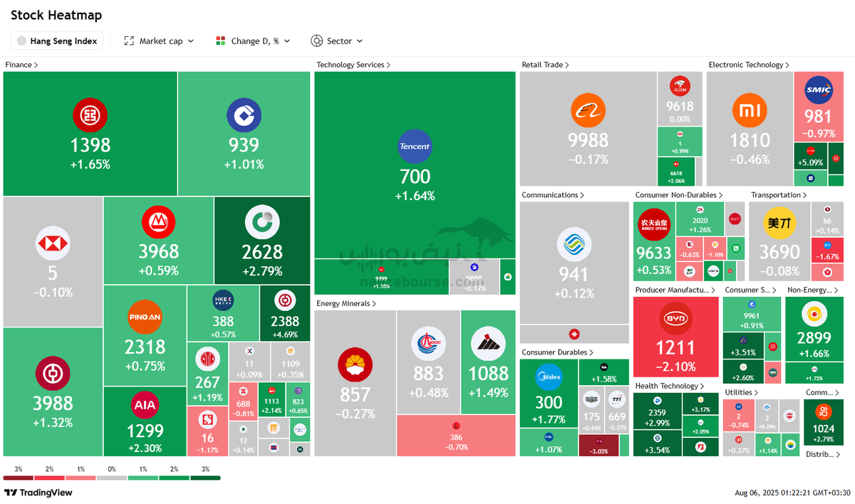Select the stock tile 267 +1.19%
Image resolution: width=855 pixels, height=504 pixels.
click(x=207, y=374)
